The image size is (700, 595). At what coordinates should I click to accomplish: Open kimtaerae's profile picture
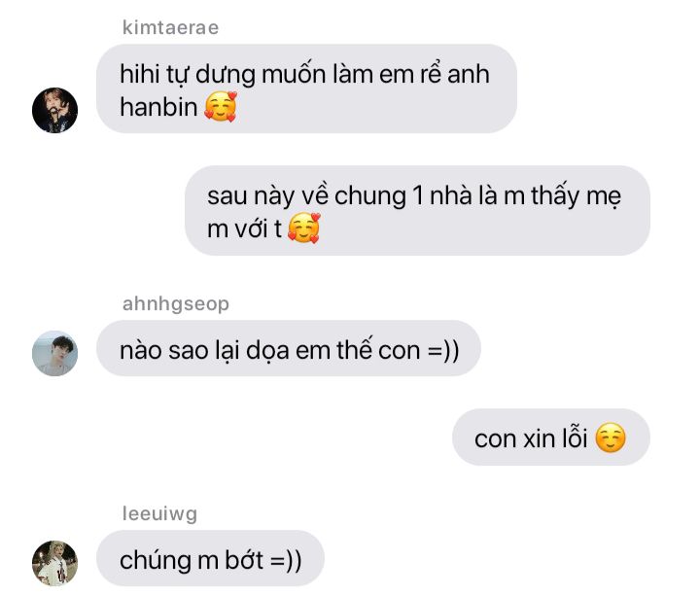[54, 110]
